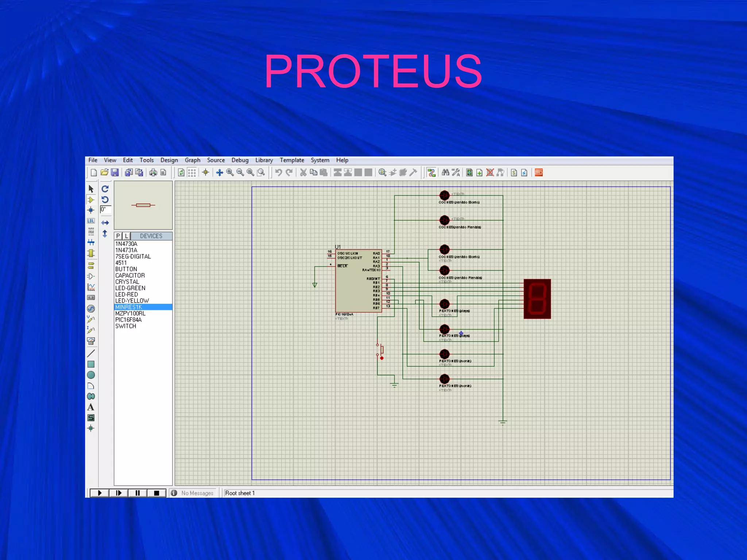The height and width of the screenshot is (560, 747).
Task: Click the Redraw Display icon
Action: pyautogui.click(x=181, y=172)
